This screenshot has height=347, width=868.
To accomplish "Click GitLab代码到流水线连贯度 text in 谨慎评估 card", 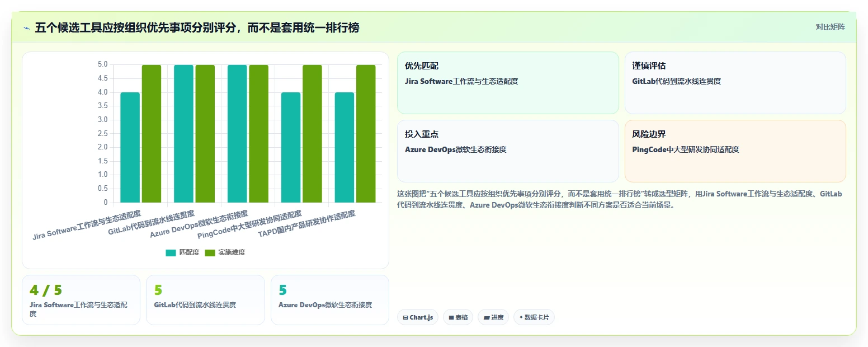I will point(677,81).
